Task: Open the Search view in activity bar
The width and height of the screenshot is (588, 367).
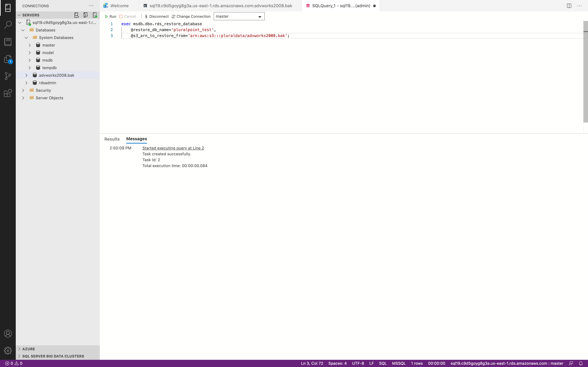Action: click(x=8, y=25)
